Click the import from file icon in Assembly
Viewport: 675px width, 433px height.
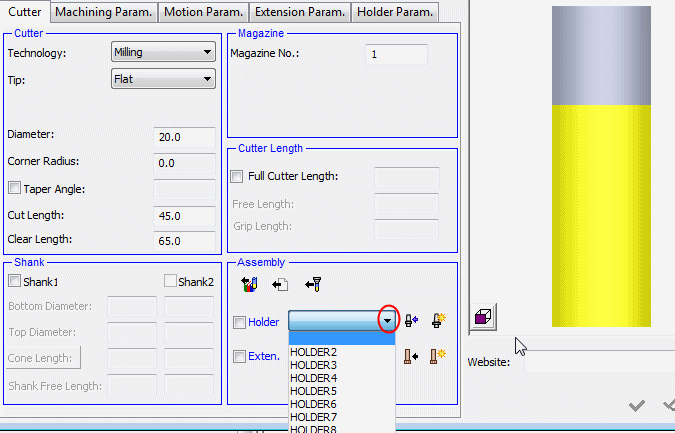[280, 285]
